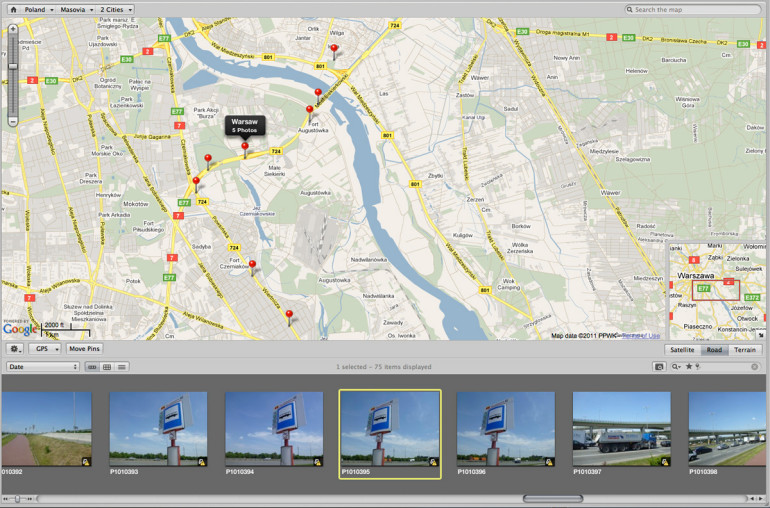Screen dimensions: 770x508
Task: Click the red rectangle in overview minimap
Action: [x=715, y=290]
